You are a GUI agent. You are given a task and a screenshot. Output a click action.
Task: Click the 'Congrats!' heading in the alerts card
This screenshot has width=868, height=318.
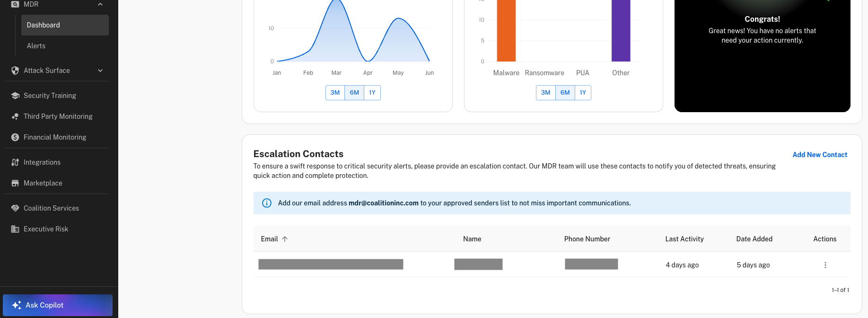click(x=762, y=19)
